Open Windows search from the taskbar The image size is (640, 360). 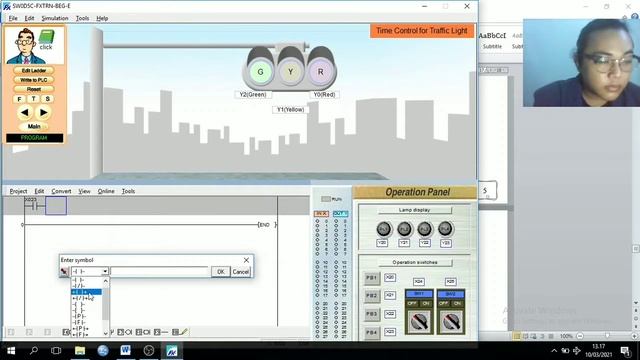click(x=34, y=351)
